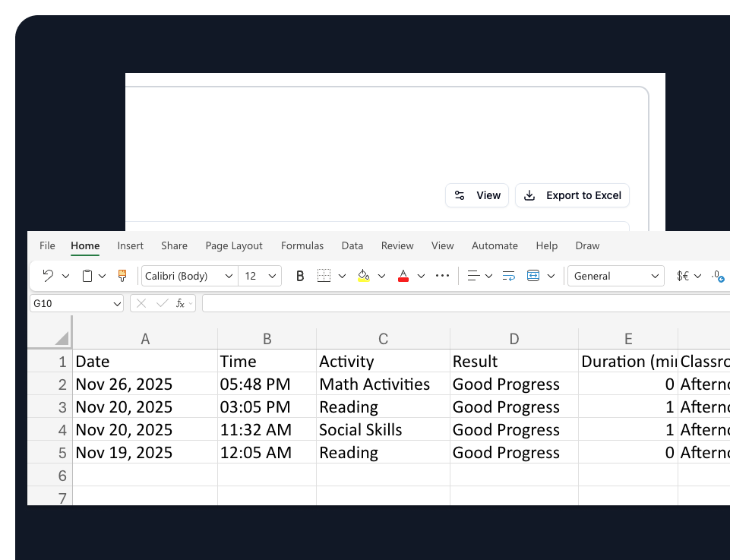Toggle bold formatting
Image resolution: width=730 pixels, height=560 pixels.
pos(299,276)
